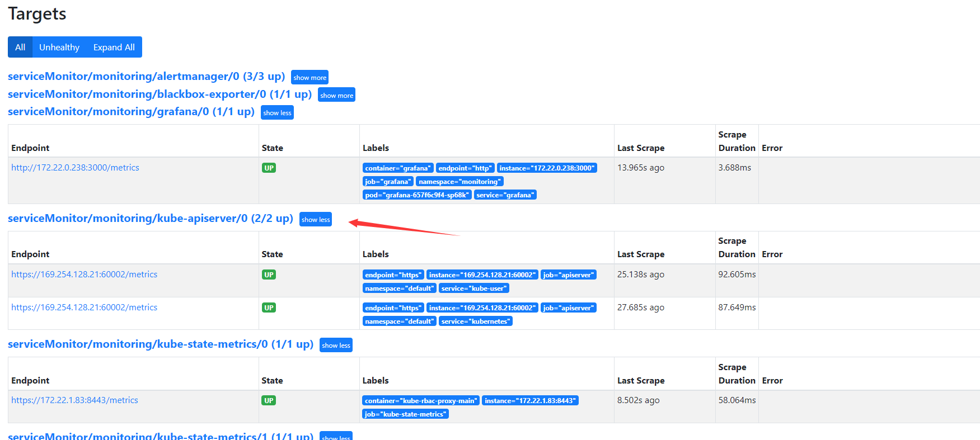
Task: Open serviceMonitor/monitoring/kube-state-metrics/0 heading link
Action: [161, 344]
